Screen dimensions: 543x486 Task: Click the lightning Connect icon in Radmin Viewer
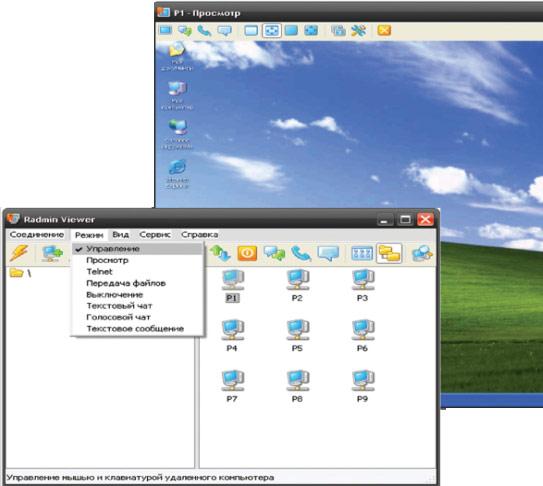click(x=19, y=253)
